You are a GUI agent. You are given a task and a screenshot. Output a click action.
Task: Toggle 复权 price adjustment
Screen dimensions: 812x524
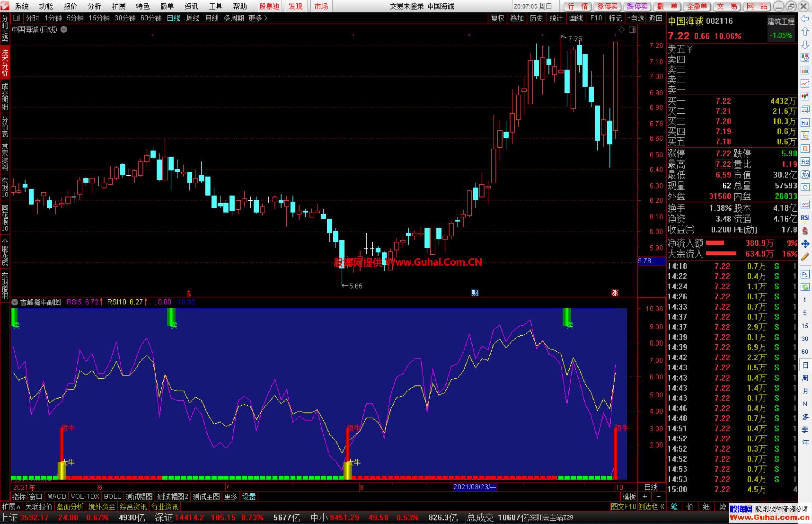tap(497, 18)
